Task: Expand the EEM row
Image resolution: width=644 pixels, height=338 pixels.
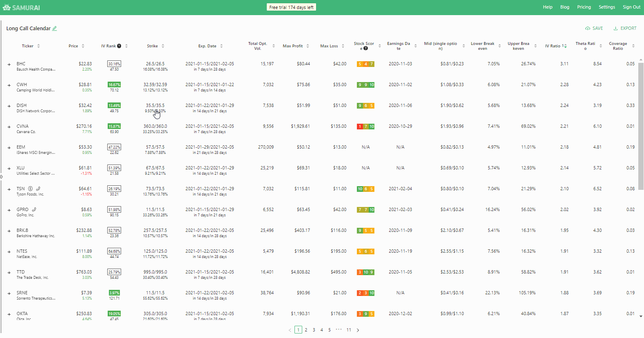Action: (9, 148)
